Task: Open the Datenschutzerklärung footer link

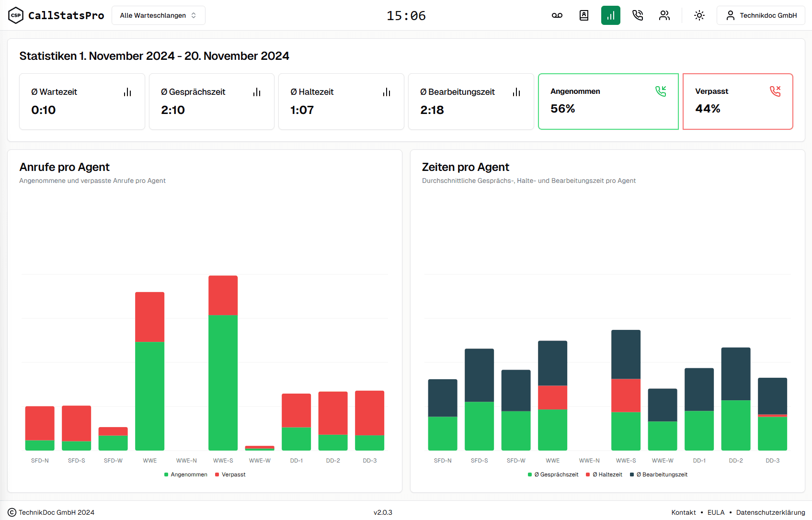Action: click(x=770, y=512)
